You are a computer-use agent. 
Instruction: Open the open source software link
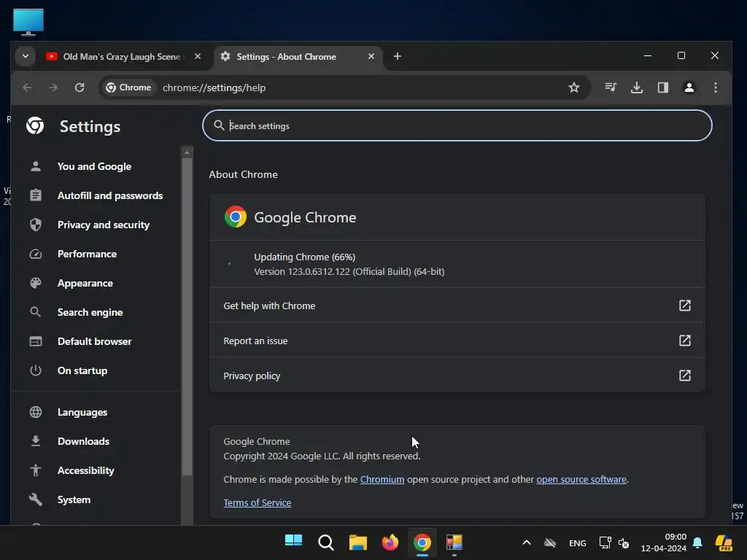point(581,480)
